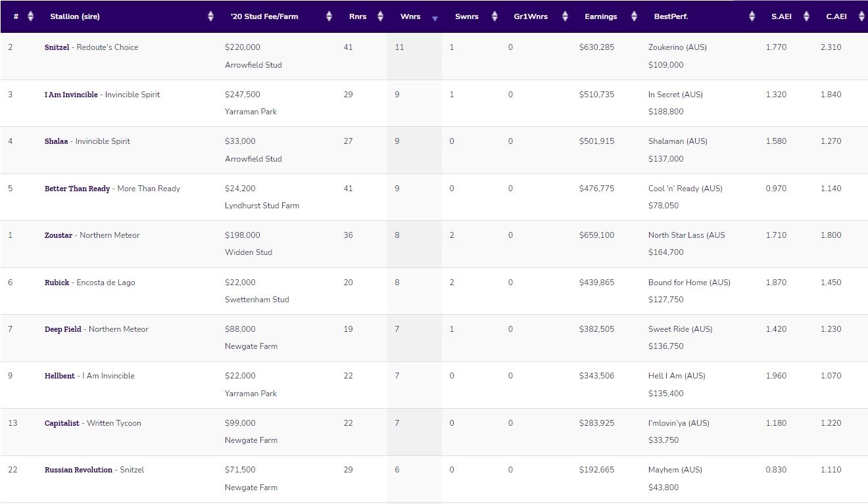Click Zoustar's earnings of $659,100
This screenshot has width=868, height=504.
(597, 235)
